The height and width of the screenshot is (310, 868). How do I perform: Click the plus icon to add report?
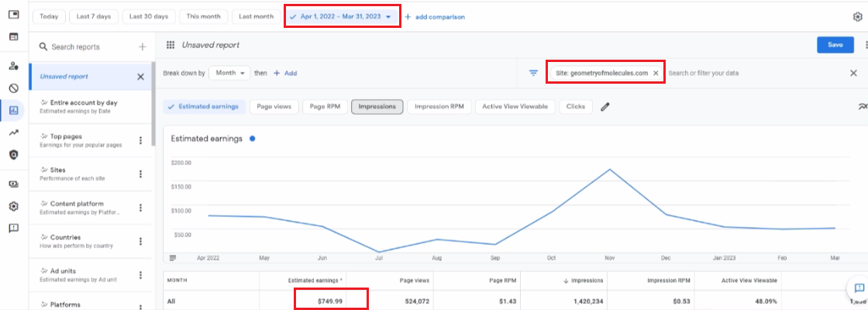[143, 47]
